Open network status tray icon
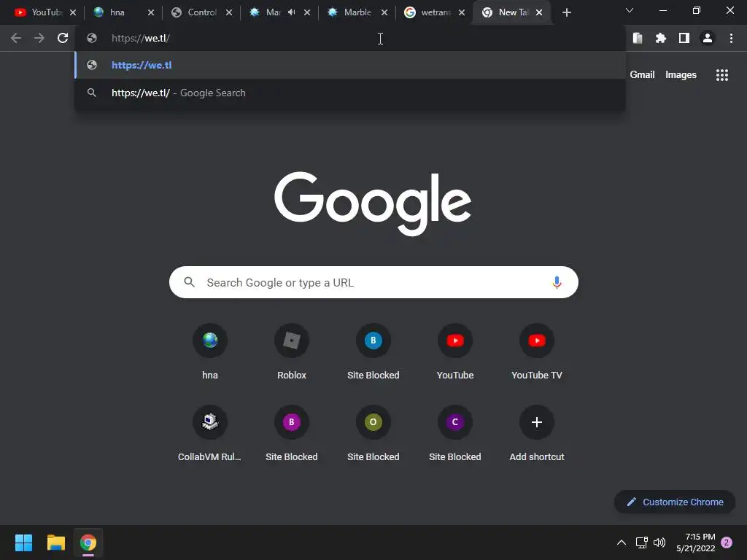Image resolution: width=747 pixels, height=560 pixels. pos(641,542)
